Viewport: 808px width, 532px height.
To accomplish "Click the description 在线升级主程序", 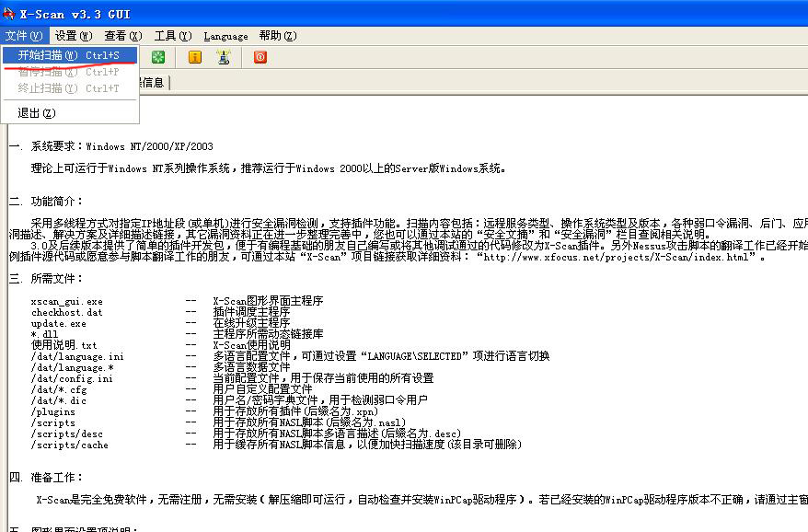I will point(251,323).
